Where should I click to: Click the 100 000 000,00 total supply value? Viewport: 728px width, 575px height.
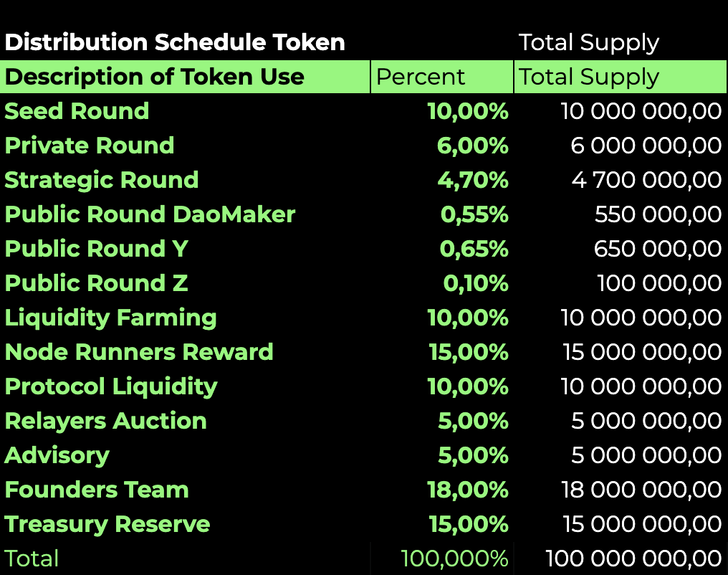tap(633, 559)
